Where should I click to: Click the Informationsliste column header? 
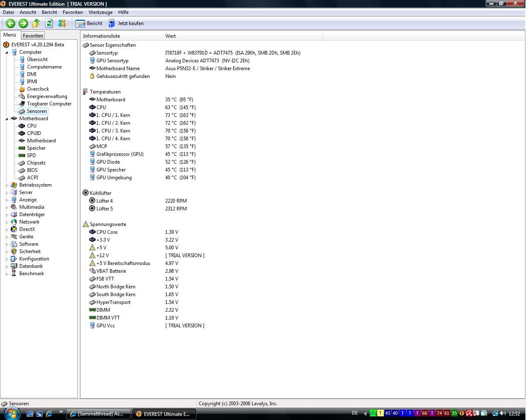click(x=122, y=36)
